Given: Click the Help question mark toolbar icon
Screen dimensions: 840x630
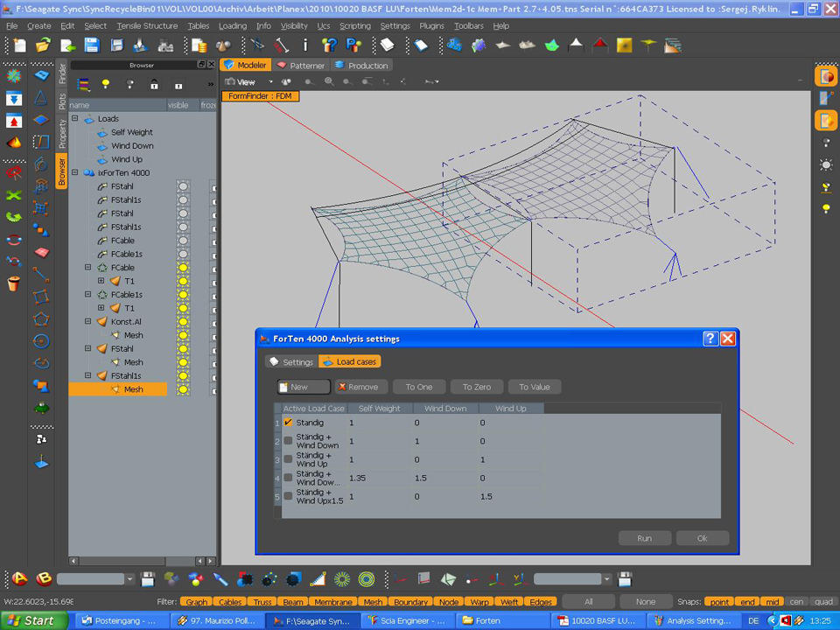Looking at the screenshot, I should (330, 45).
